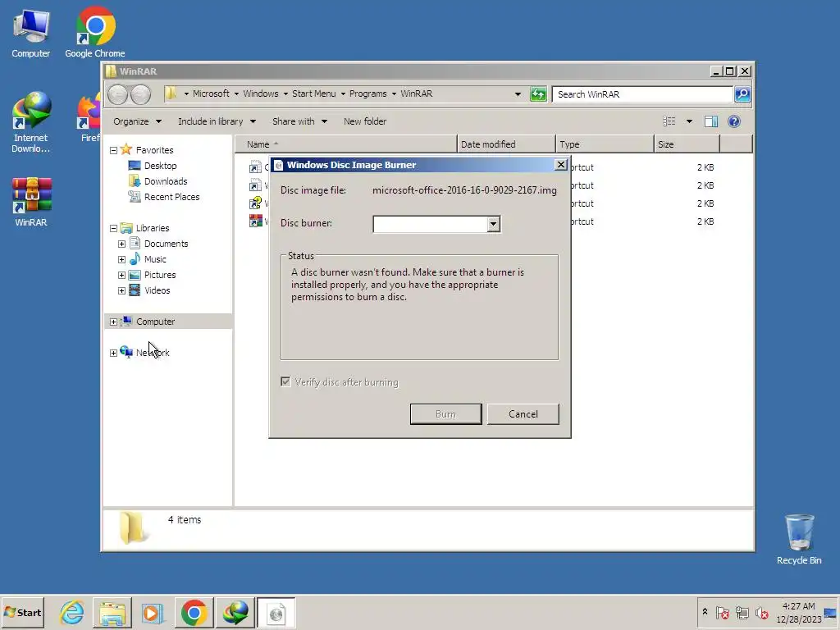Screen dimensions: 840x630
Task: Open the view options dropdown arrow
Action: click(689, 121)
